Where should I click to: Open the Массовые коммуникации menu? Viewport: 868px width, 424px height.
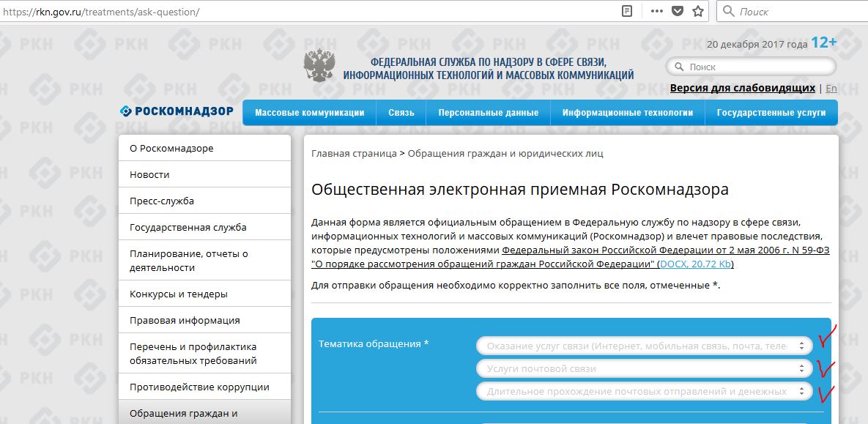coord(309,112)
